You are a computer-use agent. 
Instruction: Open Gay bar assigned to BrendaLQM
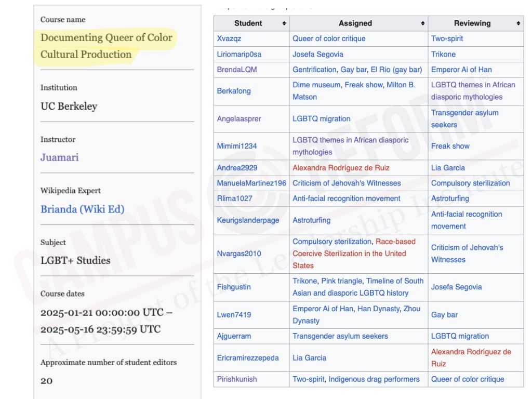353,70
